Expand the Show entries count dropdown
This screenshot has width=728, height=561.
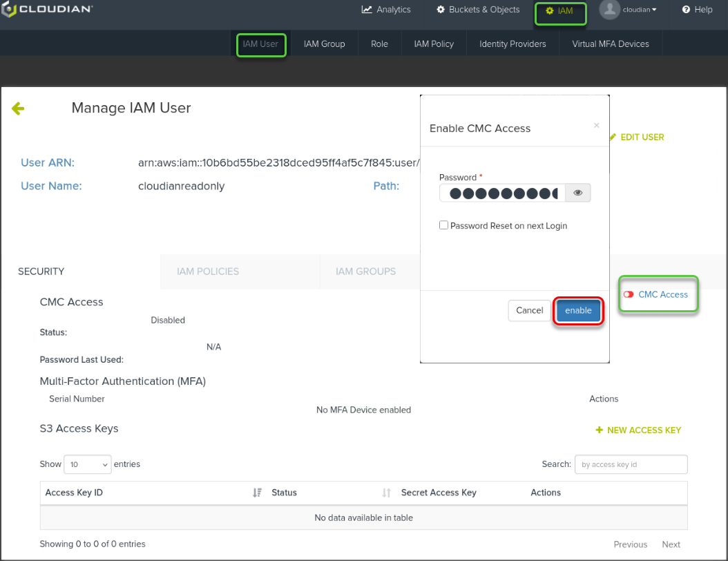[87, 465]
